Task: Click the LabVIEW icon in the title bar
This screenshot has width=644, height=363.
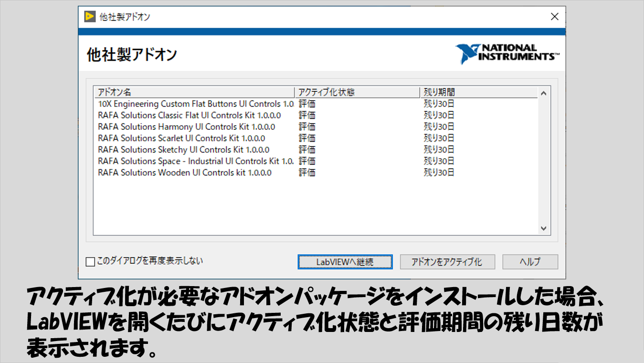Action: click(x=90, y=17)
